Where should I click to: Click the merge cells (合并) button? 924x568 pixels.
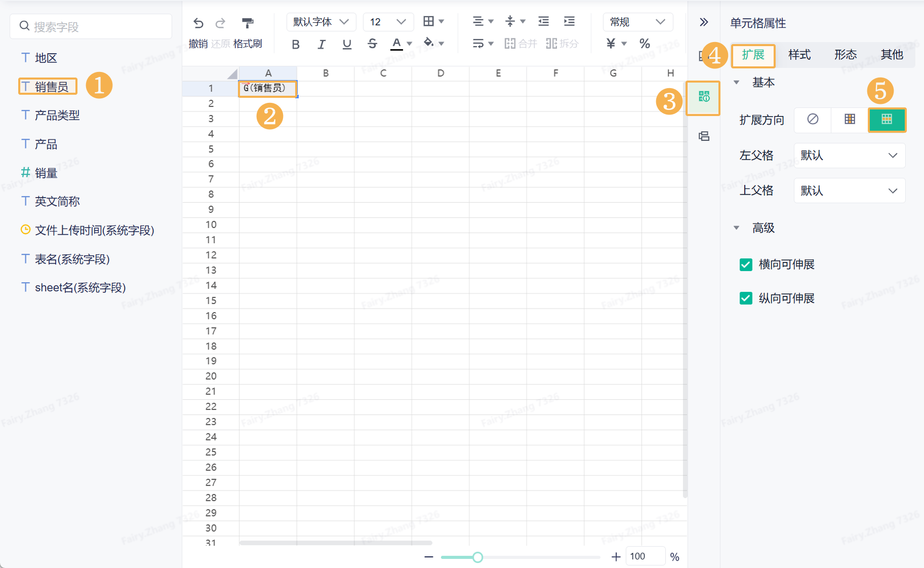[x=520, y=44]
